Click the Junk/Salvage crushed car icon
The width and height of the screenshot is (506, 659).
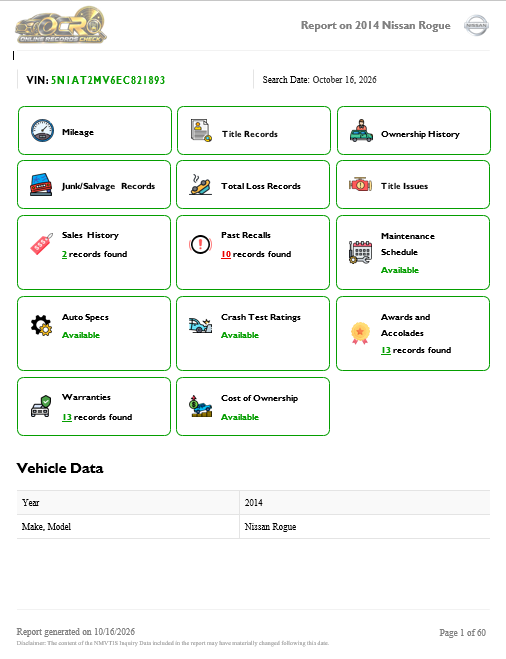click(x=41, y=185)
